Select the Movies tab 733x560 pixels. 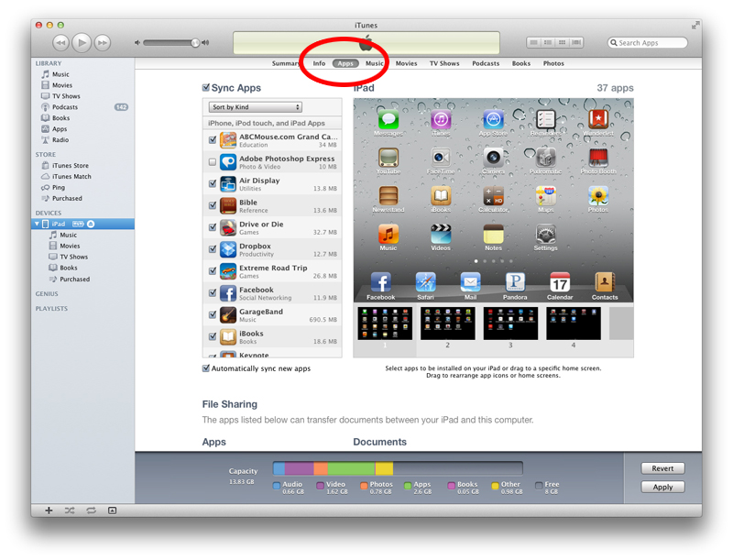coord(406,63)
